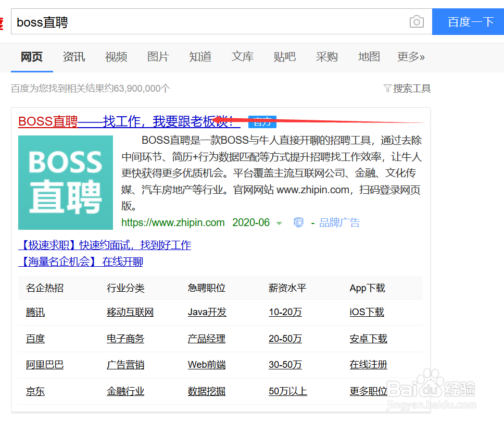Viewport: 504px width, 422px height.
Task: Open the 产品经理 job link
Action: click(x=207, y=338)
